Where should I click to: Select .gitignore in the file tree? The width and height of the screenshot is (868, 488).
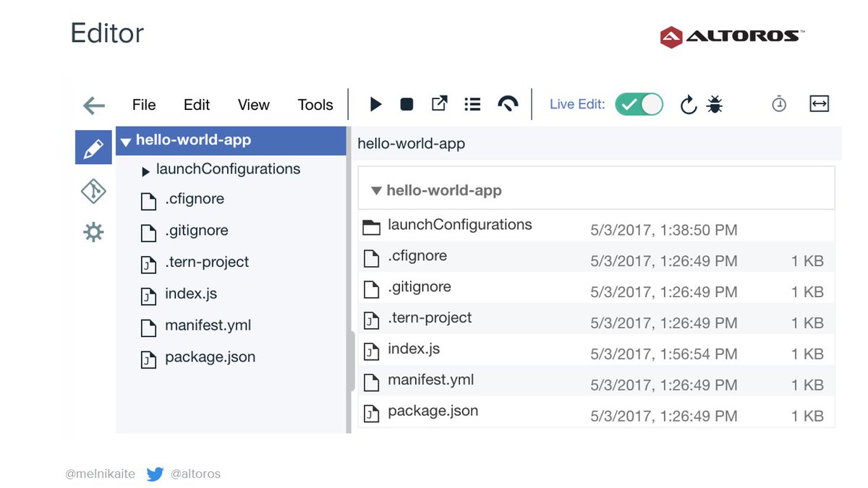click(x=197, y=231)
